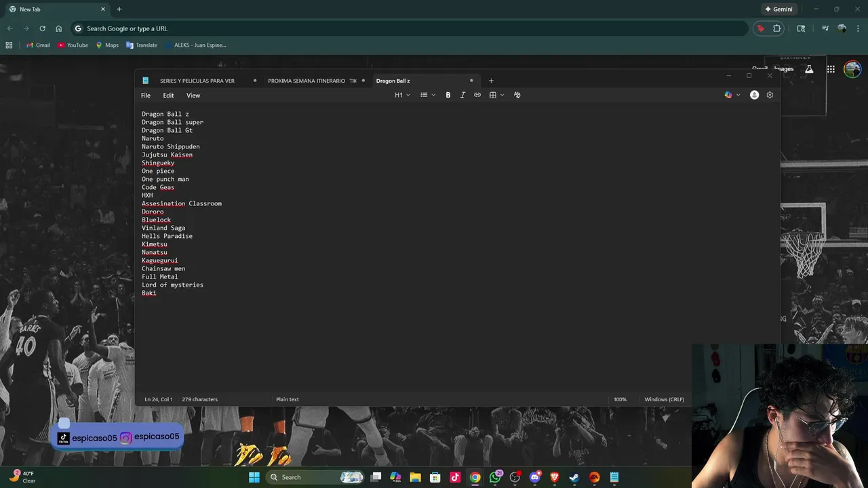This screenshot has height=488, width=868.
Task: Click the 'Jujutsu Kaisen' line
Action: point(167,155)
